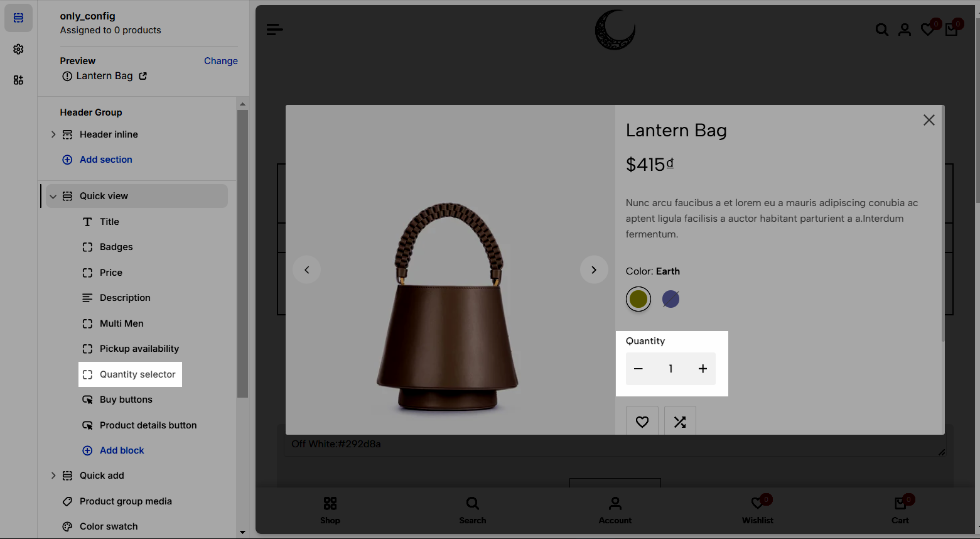Image resolution: width=980 pixels, height=539 pixels.
Task: Open Search in bottom navigation
Action: (473, 510)
